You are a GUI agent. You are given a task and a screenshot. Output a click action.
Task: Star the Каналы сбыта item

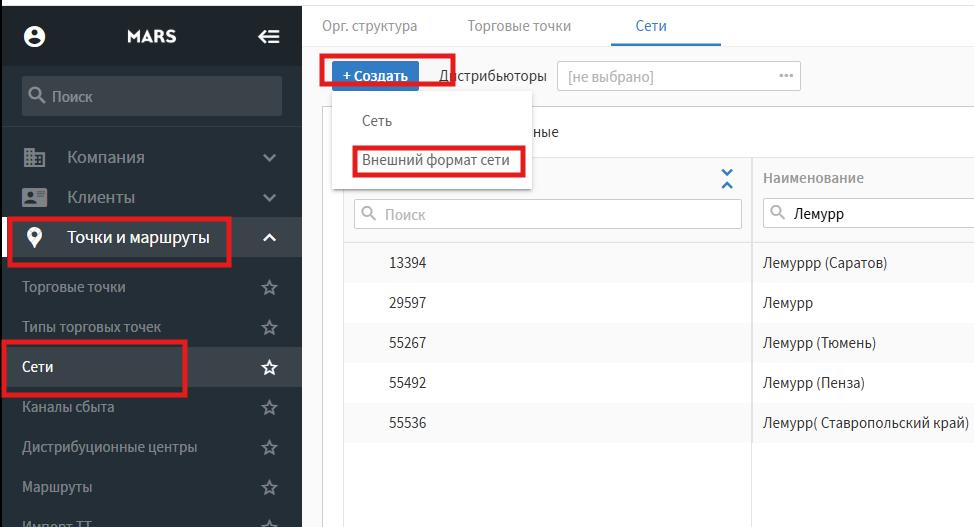(268, 408)
